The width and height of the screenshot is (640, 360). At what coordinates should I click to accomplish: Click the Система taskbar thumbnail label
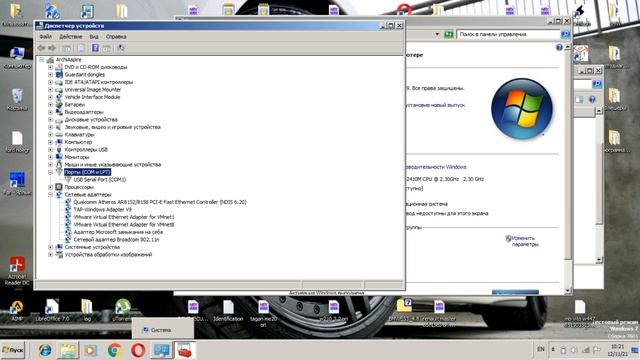click(160, 330)
